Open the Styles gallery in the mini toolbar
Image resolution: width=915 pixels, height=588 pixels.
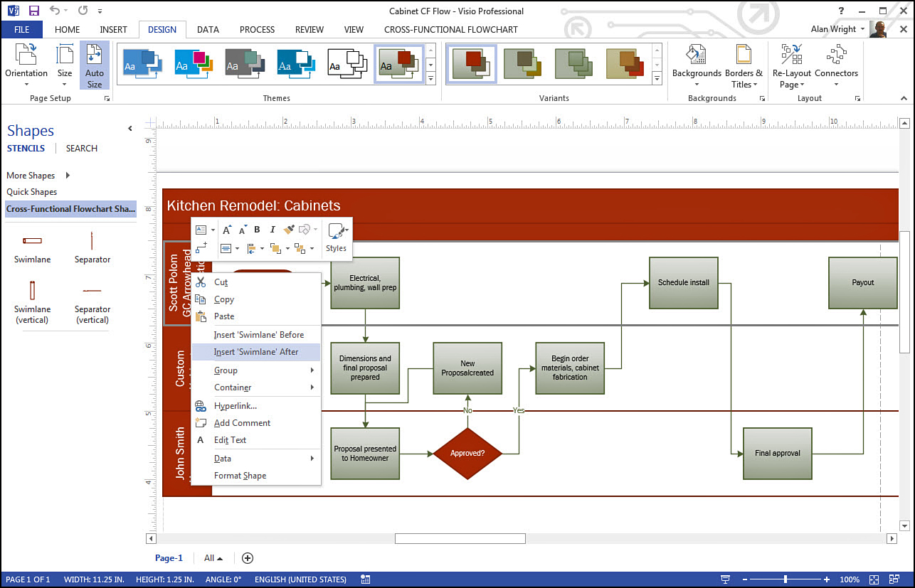[336, 238]
